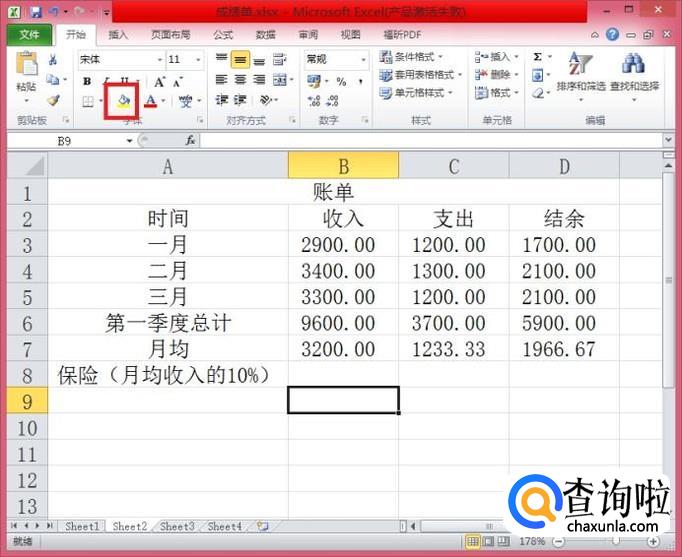The image size is (682, 557).
Task: Click the Decrease Font Size icon
Action: click(x=178, y=81)
